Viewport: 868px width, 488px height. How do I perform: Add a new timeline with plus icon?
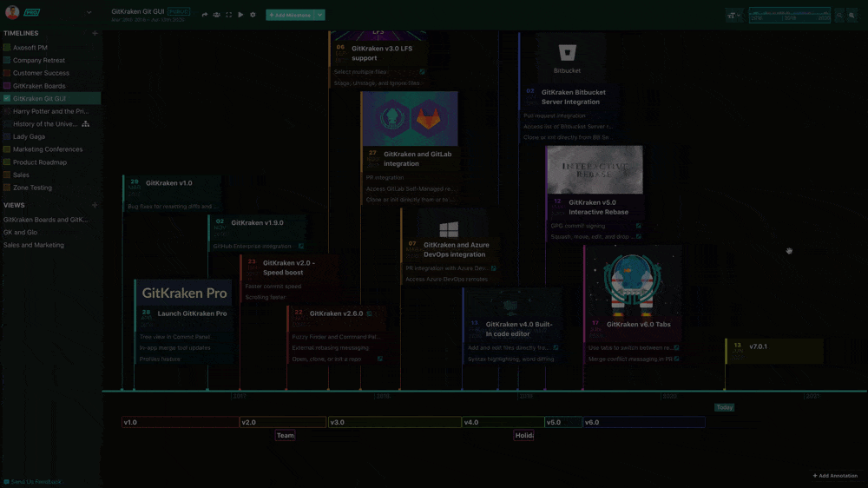coord(95,33)
